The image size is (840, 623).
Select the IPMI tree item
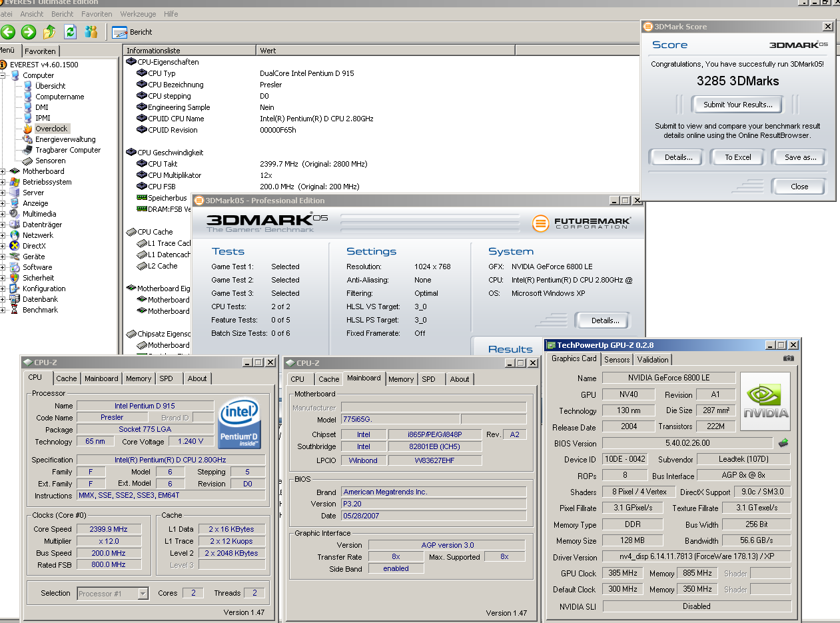tap(43, 118)
